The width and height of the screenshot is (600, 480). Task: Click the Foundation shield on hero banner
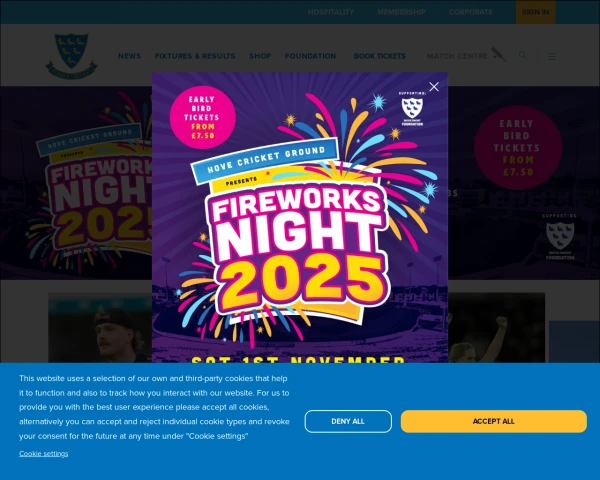[x=560, y=237]
